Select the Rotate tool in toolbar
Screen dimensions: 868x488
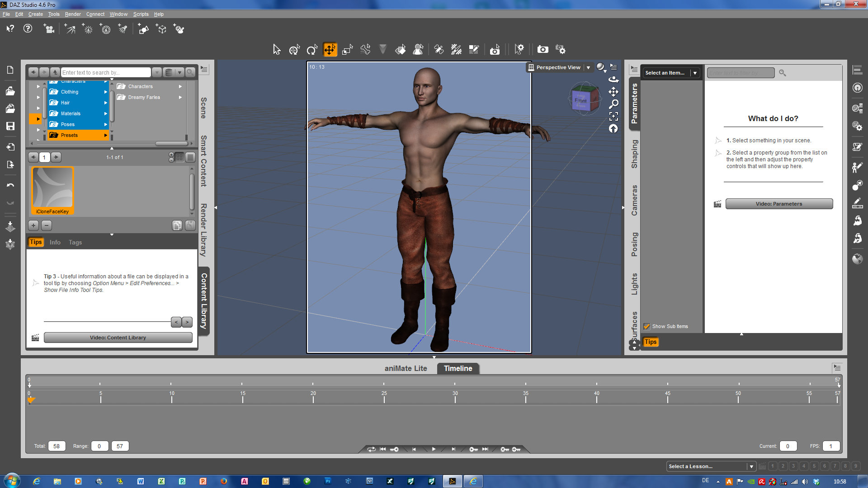pos(312,50)
